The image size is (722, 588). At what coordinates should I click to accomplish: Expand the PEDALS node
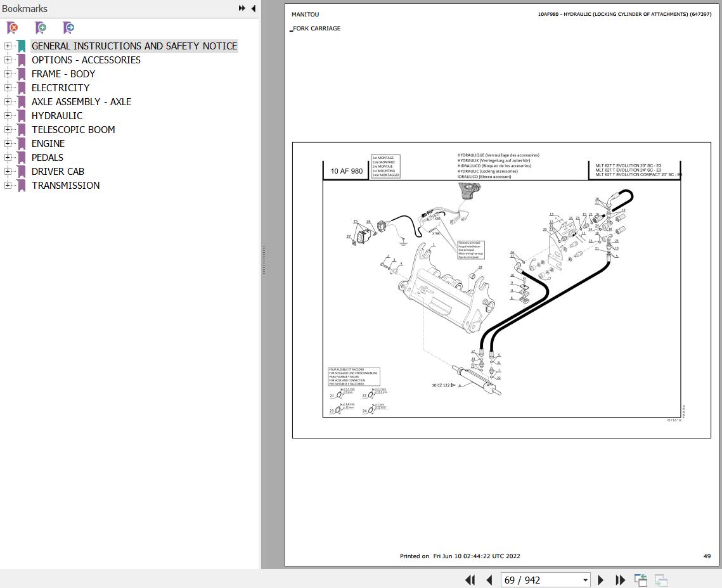pos(8,157)
